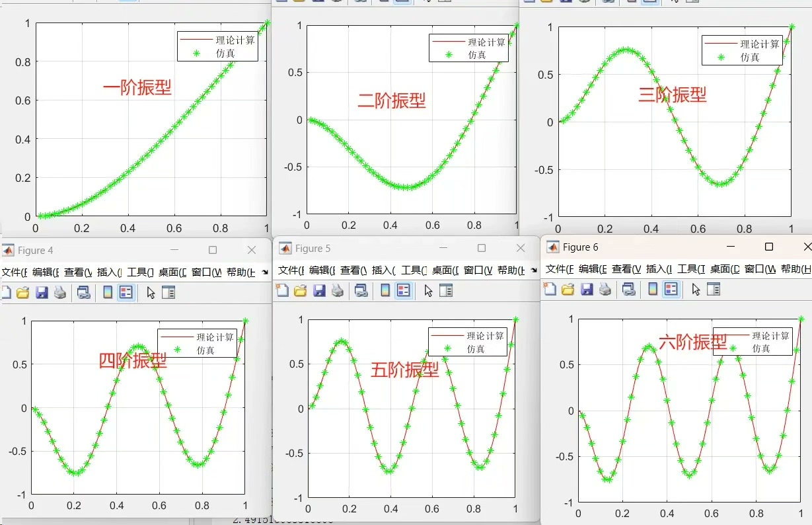The width and height of the screenshot is (812, 525).
Task: Open 窗口 menu in Figure 5
Action: coord(478,270)
